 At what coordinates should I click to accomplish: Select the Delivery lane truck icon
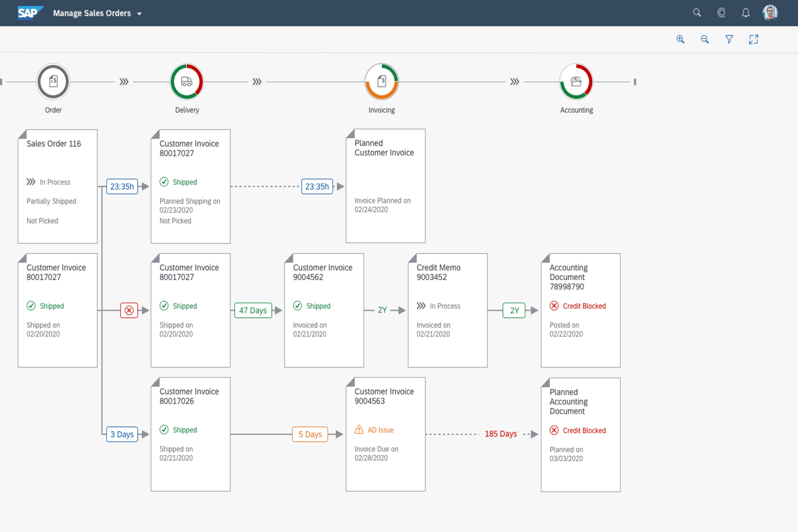tap(187, 82)
